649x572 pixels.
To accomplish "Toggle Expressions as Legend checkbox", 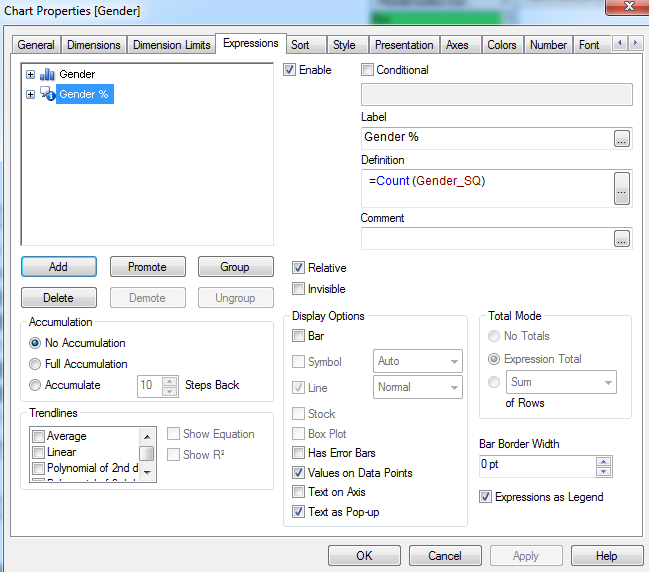I will (x=486, y=497).
